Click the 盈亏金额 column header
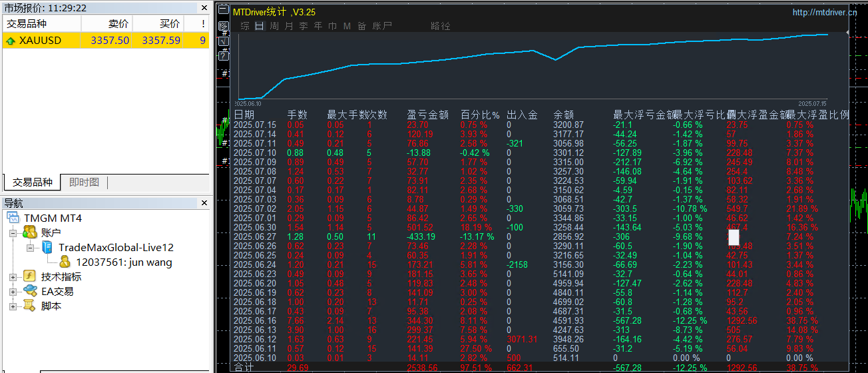 tap(428, 115)
